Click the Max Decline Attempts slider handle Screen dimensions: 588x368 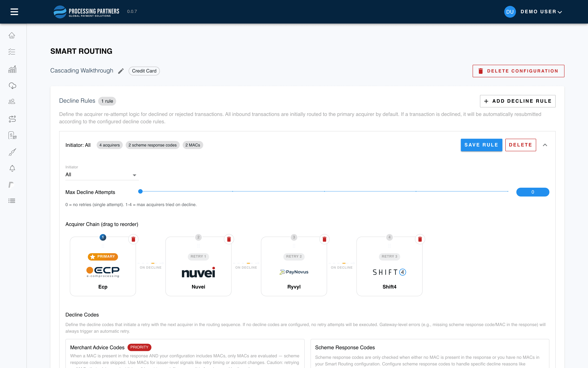tap(140, 192)
